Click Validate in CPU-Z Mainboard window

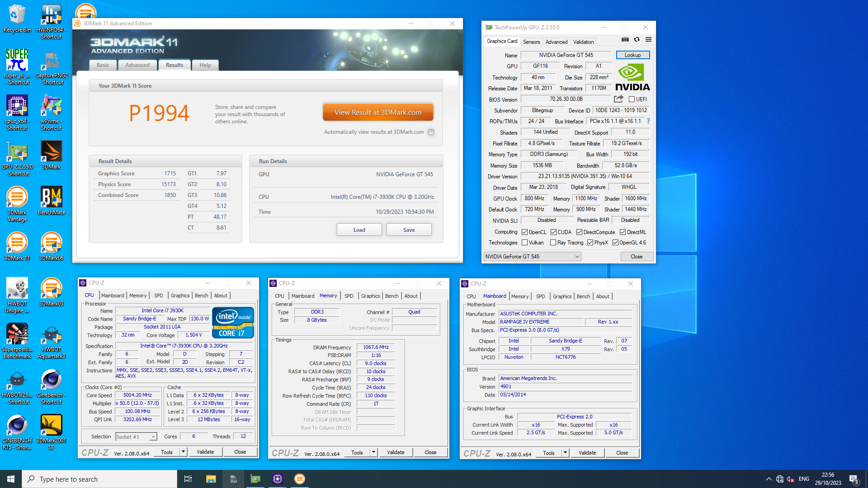(587, 453)
